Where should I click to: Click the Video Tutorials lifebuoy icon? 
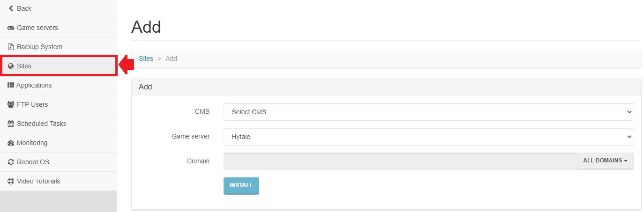coord(11,181)
